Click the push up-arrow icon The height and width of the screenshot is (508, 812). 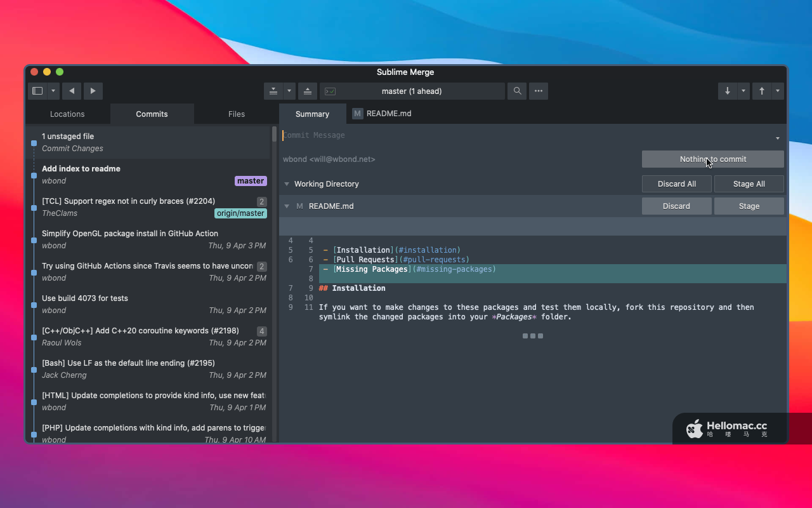(762, 91)
